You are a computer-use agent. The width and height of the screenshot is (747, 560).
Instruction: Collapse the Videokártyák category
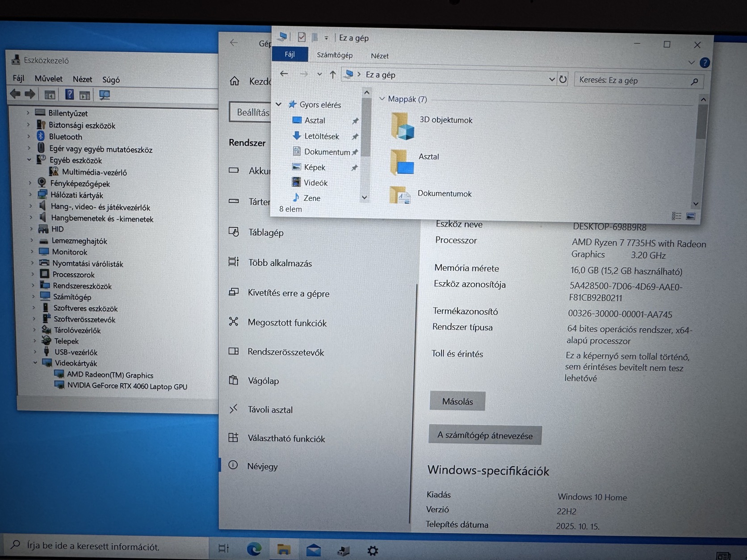[35, 363]
